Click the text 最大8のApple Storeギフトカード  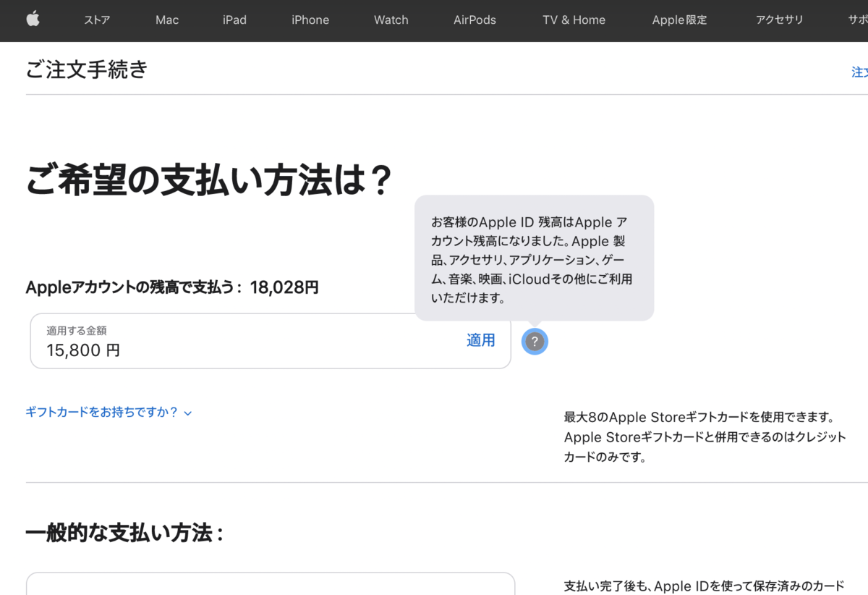click(705, 437)
